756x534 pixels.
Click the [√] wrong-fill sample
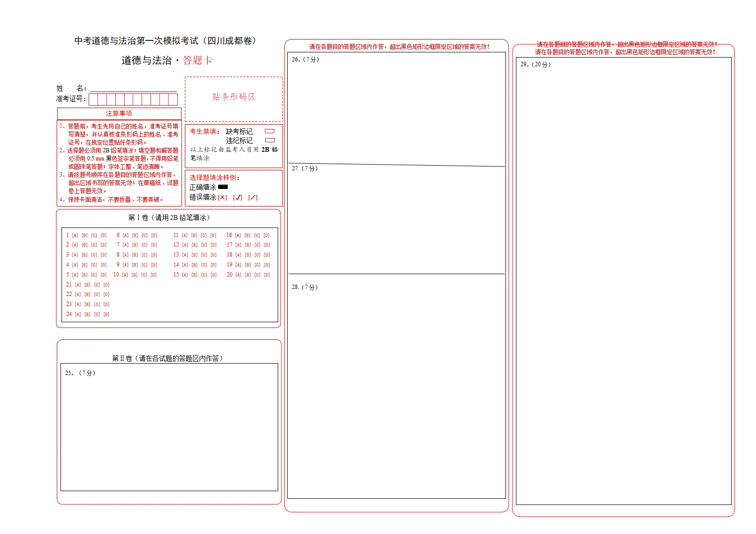238,198
